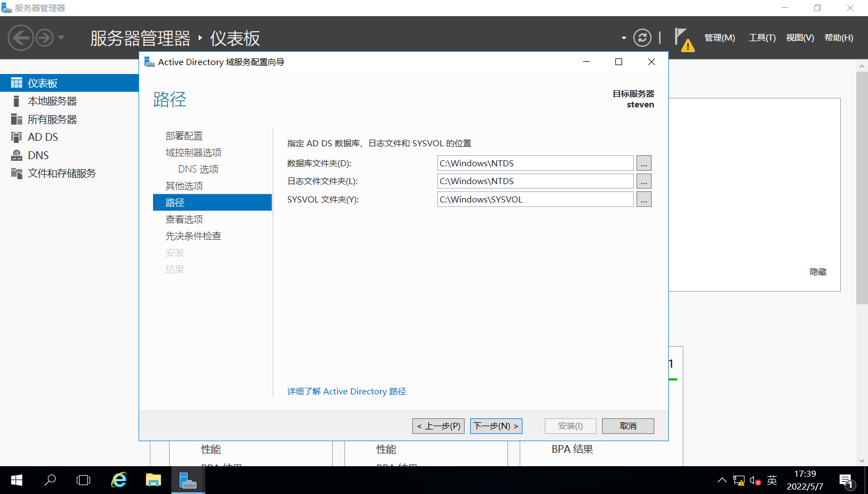Click 隐藏 link in the dashboard panel
Screen dimensions: 868x494
(x=818, y=272)
